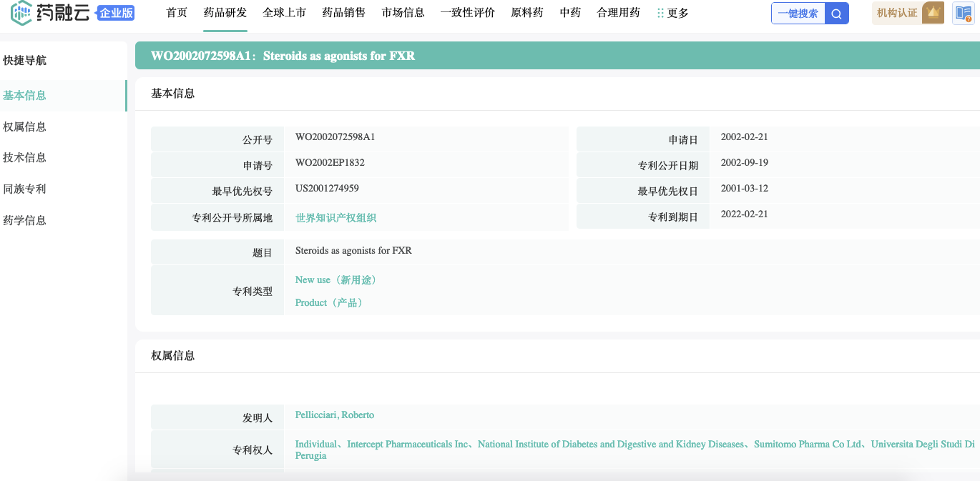
Task: Select the 药品研发 menu item
Action: (x=225, y=13)
